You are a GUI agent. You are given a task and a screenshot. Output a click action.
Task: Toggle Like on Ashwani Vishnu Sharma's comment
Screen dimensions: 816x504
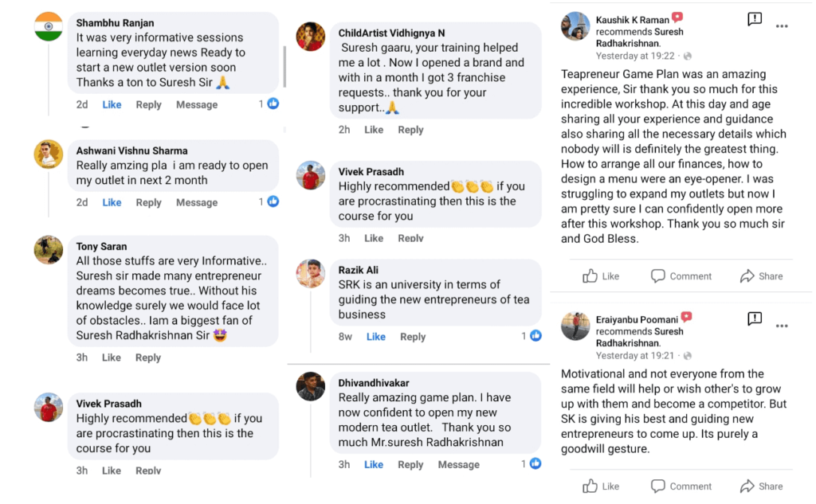(112, 202)
